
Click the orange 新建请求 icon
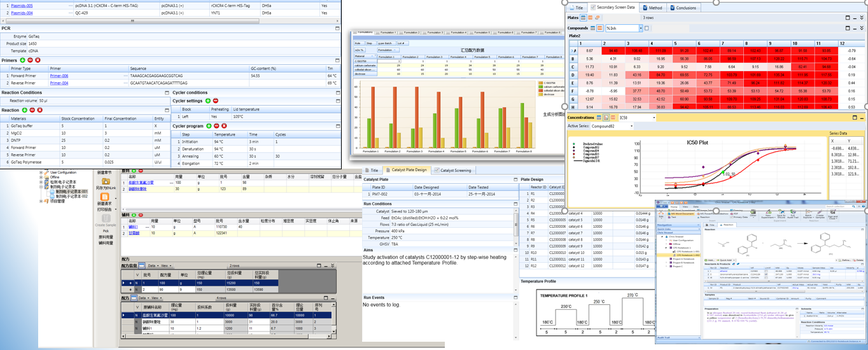[x=106, y=197]
